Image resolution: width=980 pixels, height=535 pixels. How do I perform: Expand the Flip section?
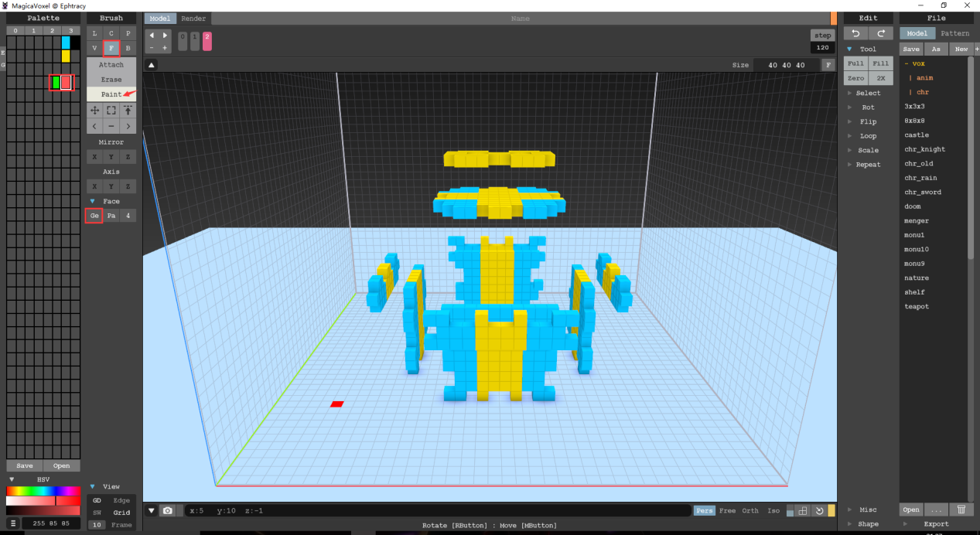point(868,121)
